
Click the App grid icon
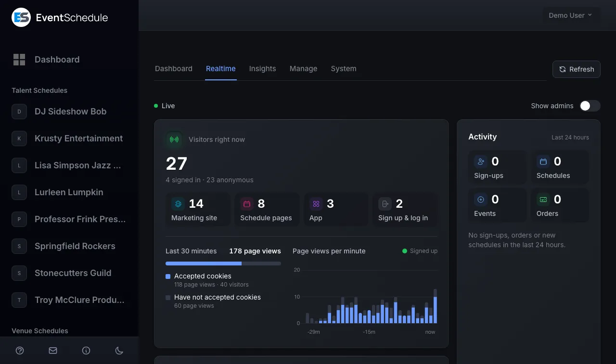point(316,204)
